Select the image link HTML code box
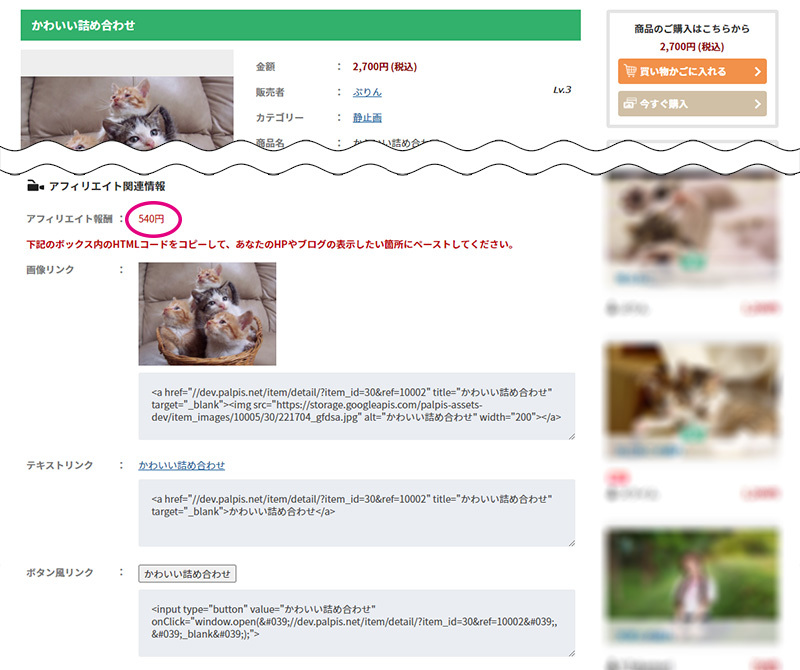 point(357,406)
